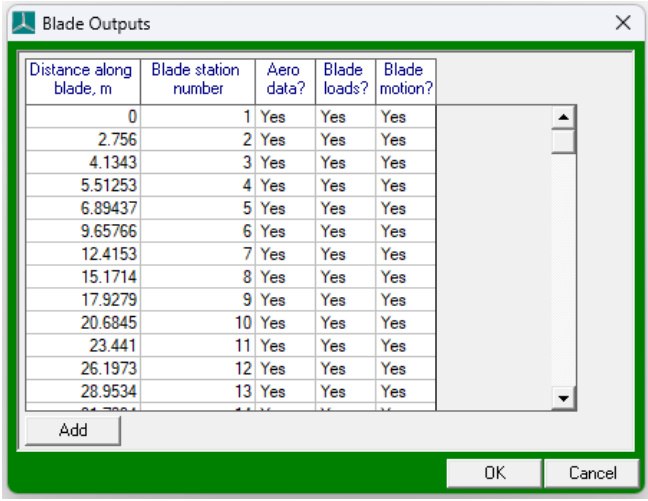The image size is (648, 501).
Task: Edit the distance cell showing 2.756
Action: [83, 140]
